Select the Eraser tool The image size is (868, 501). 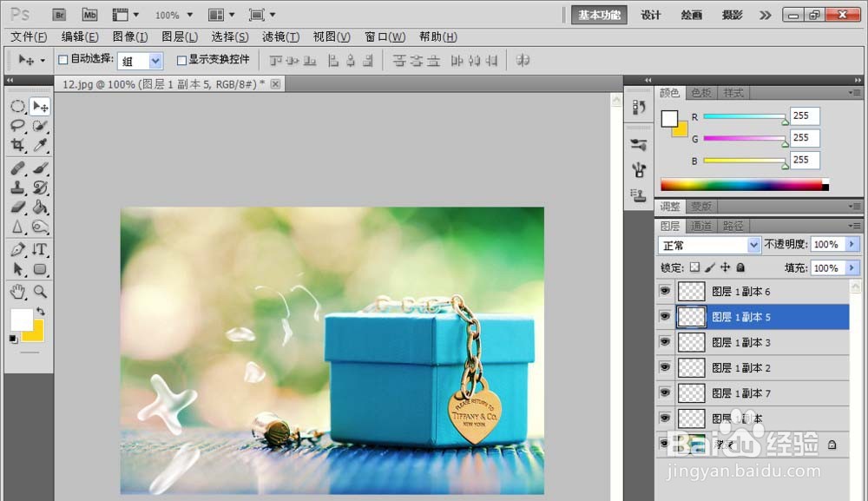(x=17, y=207)
